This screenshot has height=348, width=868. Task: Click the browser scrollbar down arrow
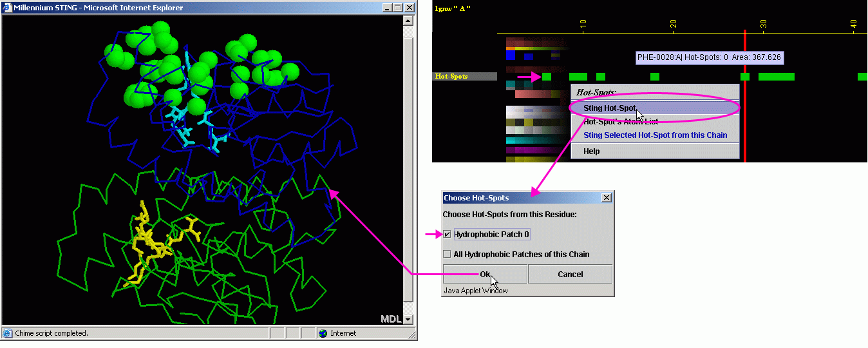click(408, 319)
